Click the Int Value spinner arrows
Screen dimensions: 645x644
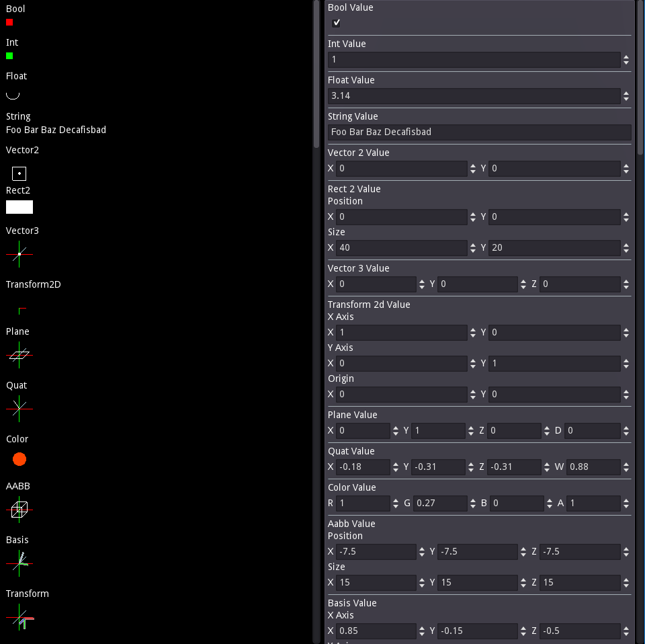point(626,60)
